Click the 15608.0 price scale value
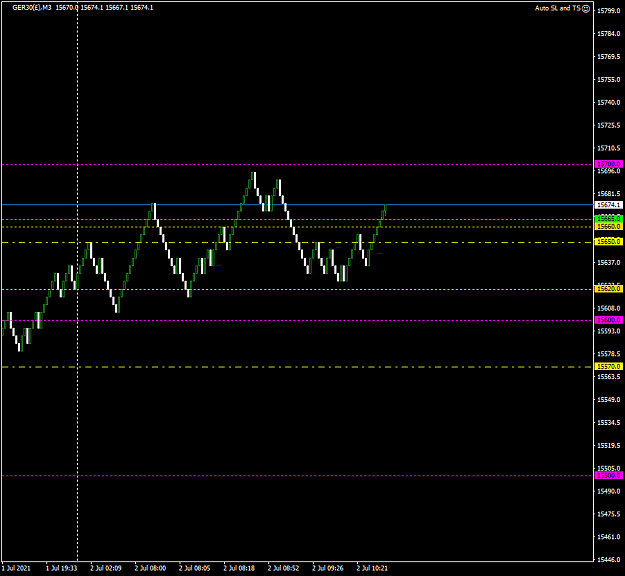This screenshot has height=576, width=625. point(609,309)
